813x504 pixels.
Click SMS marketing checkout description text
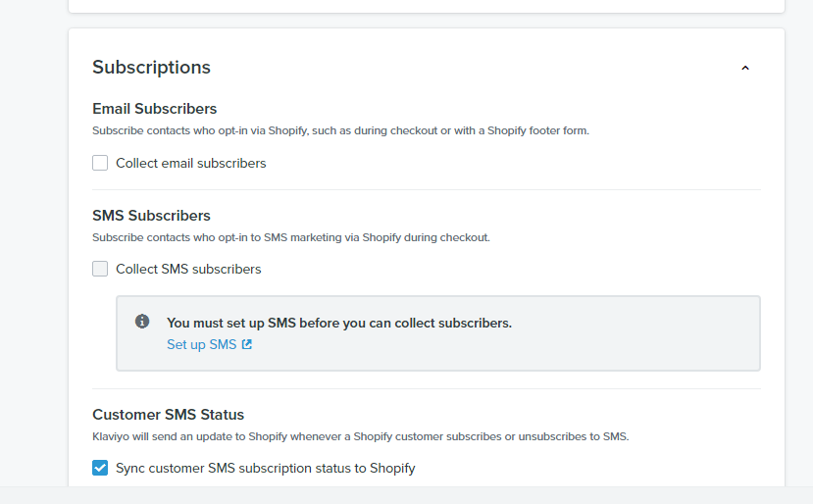click(x=290, y=236)
